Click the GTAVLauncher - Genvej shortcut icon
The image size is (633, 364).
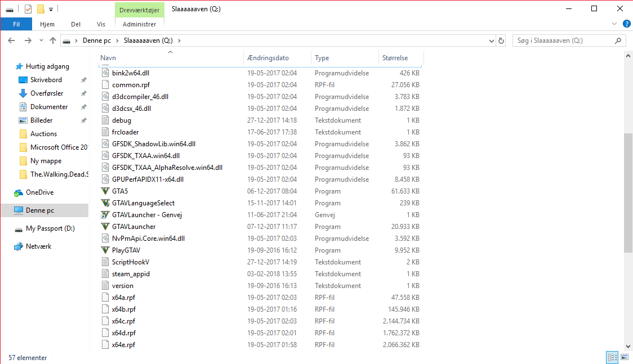pyautogui.click(x=105, y=215)
